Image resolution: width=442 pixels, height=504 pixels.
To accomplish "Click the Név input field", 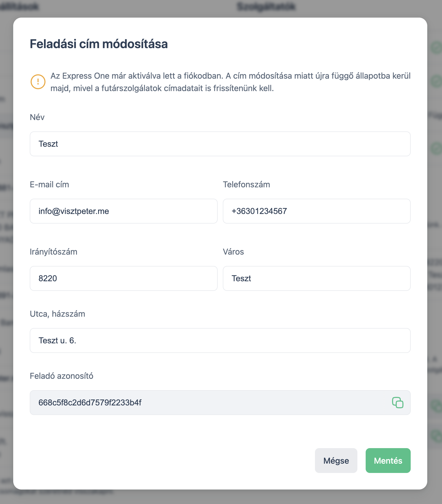I will pyautogui.click(x=220, y=144).
